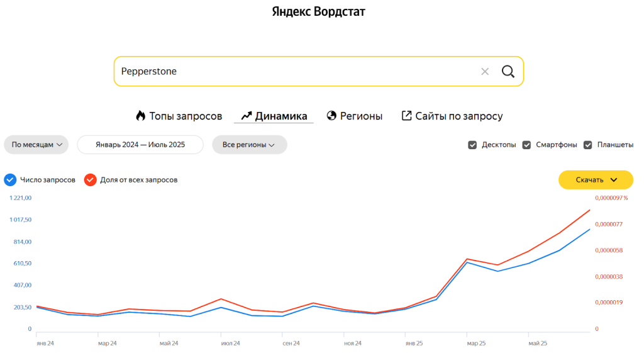644x353 pixels.
Task: Click the flame icon for top queries
Action: tap(140, 116)
